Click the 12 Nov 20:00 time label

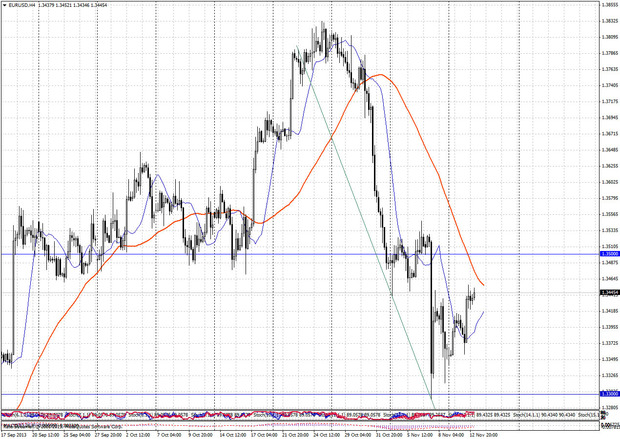click(x=485, y=435)
